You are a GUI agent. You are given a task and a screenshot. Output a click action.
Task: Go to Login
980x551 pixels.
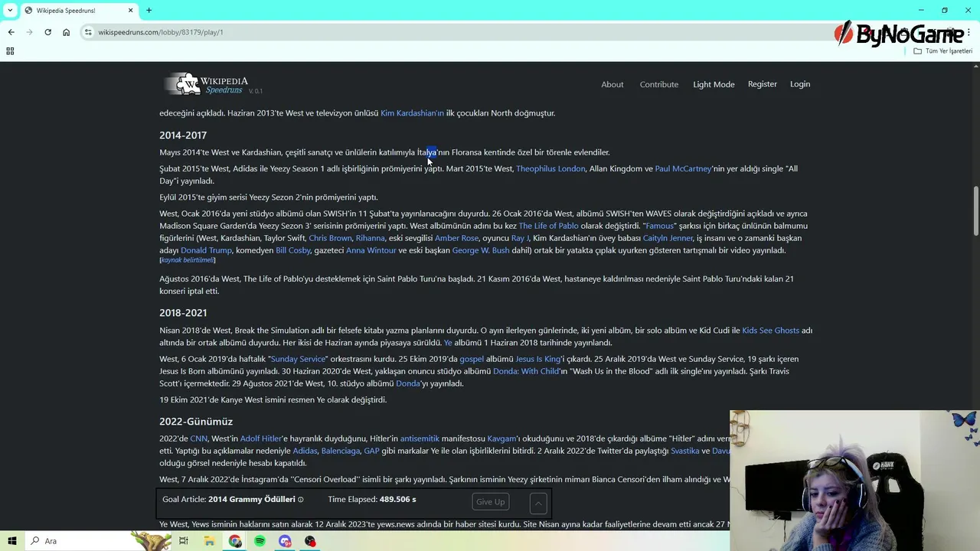(800, 84)
